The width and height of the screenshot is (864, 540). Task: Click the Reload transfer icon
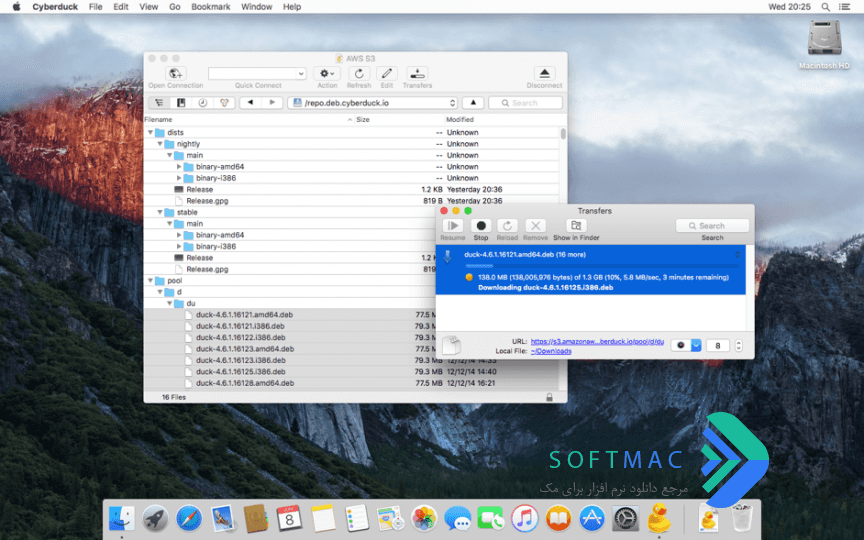pos(507,226)
